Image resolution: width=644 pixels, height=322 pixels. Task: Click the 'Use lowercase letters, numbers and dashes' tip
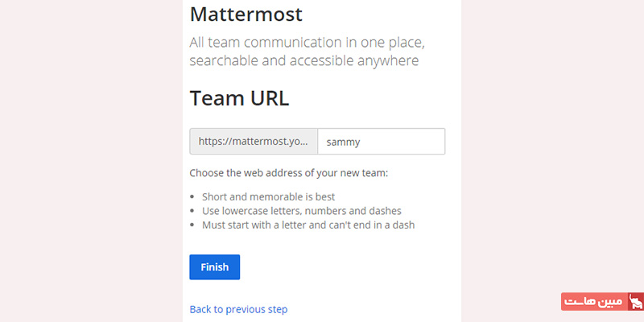point(302,211)
